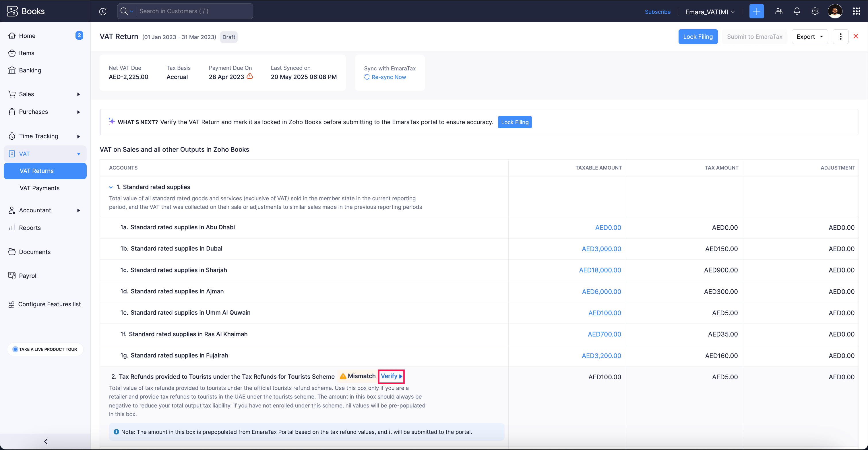Open VAT Returns in sidebar
The height and width of the screenshot is (450, 868).
click(x=45, y=171)
